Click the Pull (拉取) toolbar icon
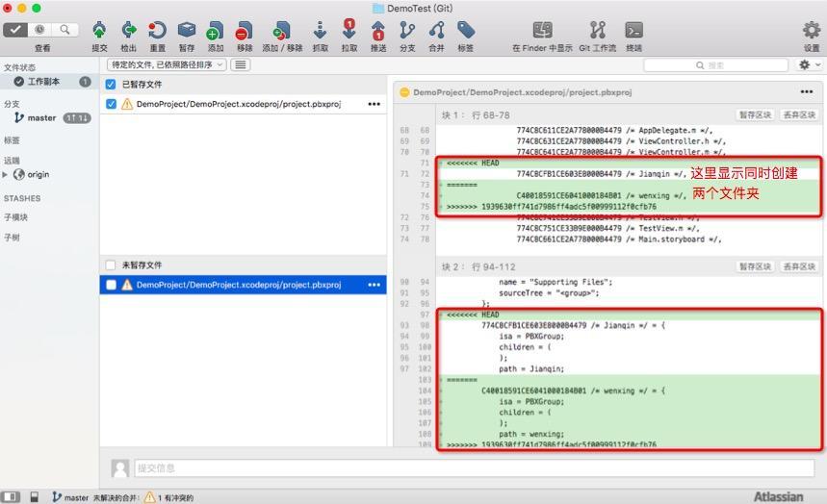Viewport: 827px width, 504px height. pos(349,30)
